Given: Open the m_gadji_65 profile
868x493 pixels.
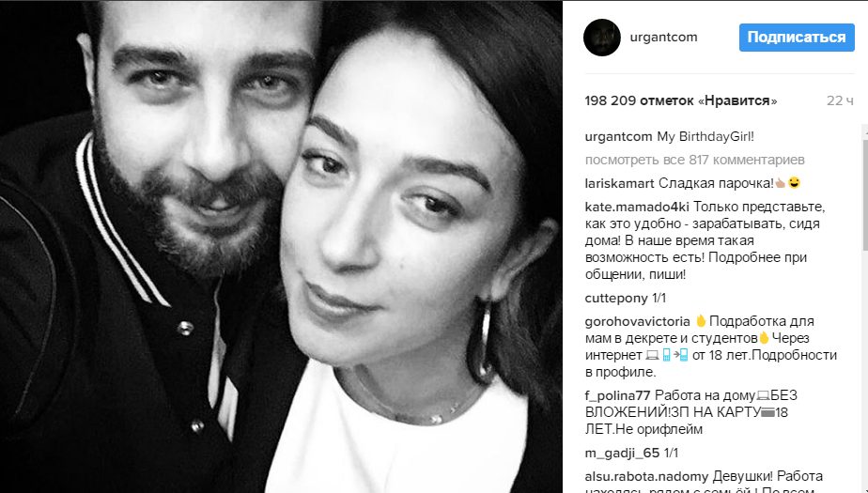Looking at the screenshot, I should (622, 454).
